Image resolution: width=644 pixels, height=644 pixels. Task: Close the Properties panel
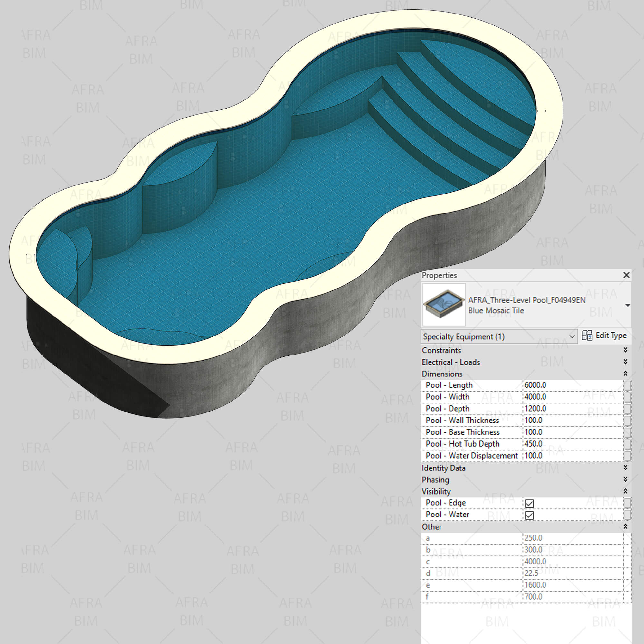(626, 275)
